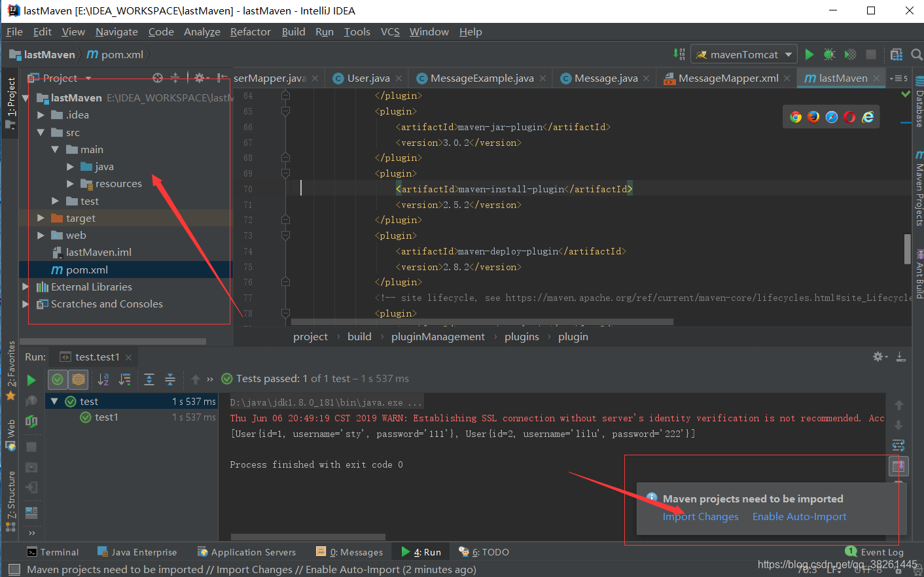
Task: Click the Run panel layout icon
Action: pyautogui.click(x=31, y=512)
